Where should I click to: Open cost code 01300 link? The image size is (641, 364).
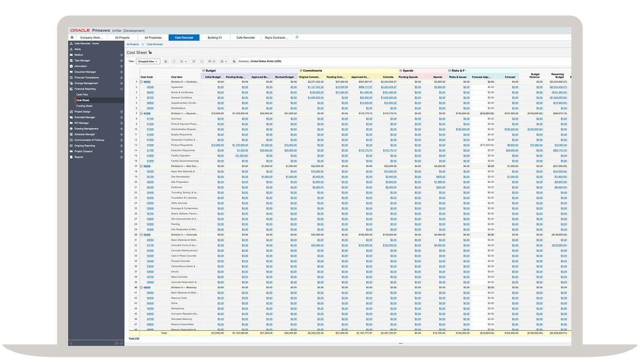point(150,129)
